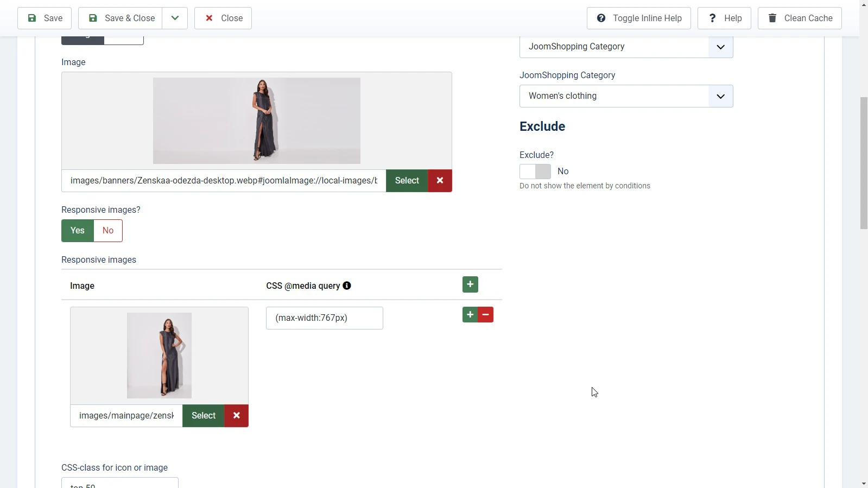Click the Clean Cache button
Image resolution: width=868 pixels, height=488 pixels.
(799, 18)
